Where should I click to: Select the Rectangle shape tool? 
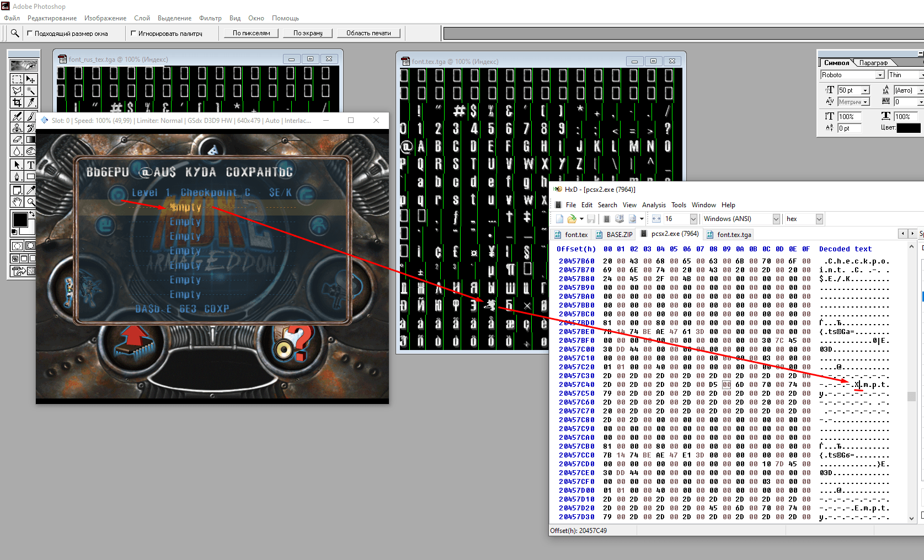[30, 176]
